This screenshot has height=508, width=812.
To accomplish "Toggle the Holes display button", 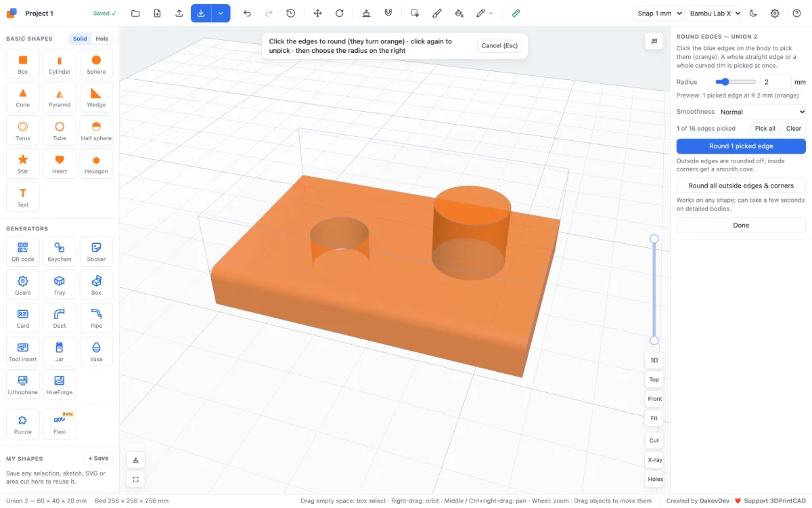I will pos(655,479).
